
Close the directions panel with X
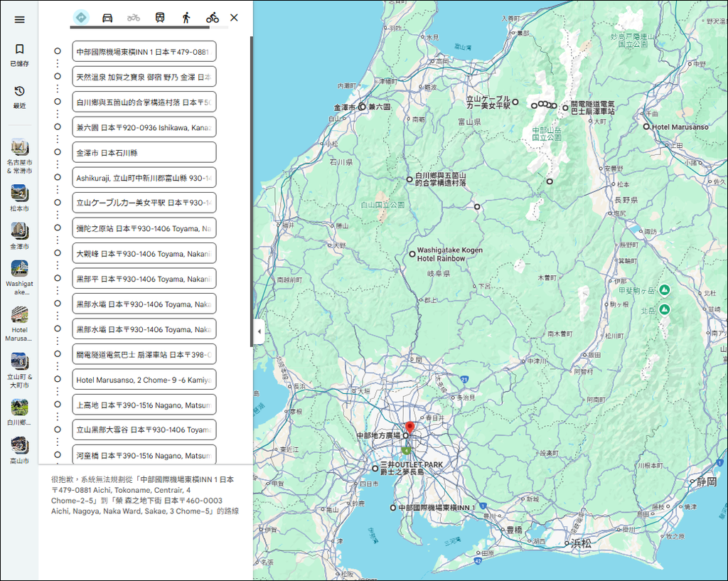[x=234, y=18]
